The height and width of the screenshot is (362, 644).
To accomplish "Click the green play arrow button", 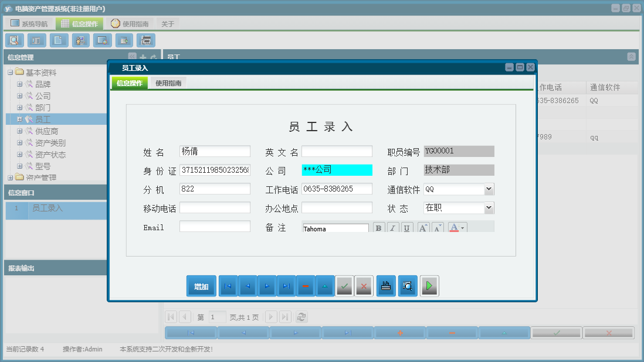I will pos(429,286).
